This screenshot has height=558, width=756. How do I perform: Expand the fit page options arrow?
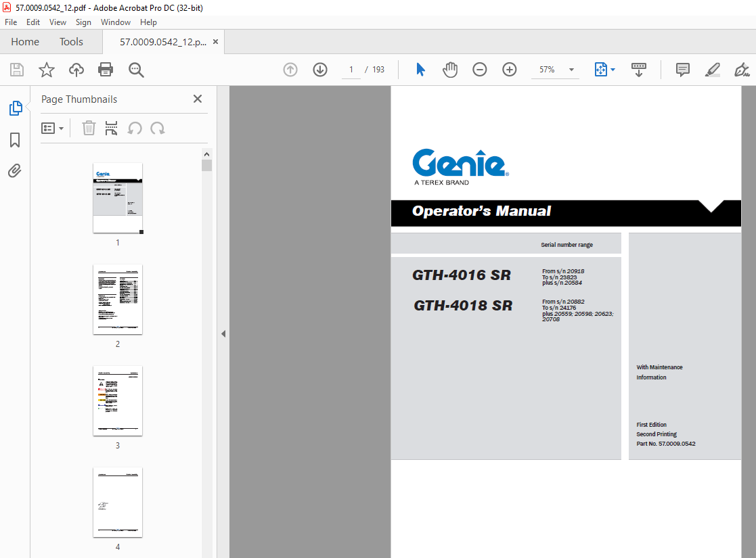tap(613, 70)
